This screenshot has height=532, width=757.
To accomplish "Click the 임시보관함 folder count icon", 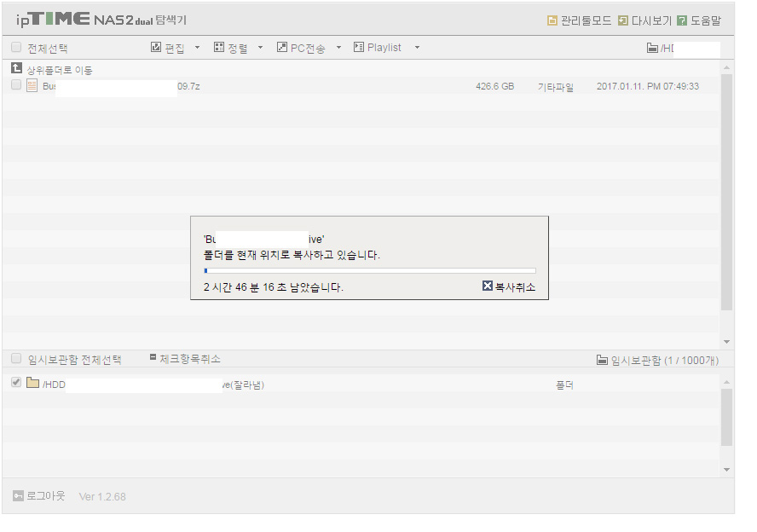I will point(602,360).
